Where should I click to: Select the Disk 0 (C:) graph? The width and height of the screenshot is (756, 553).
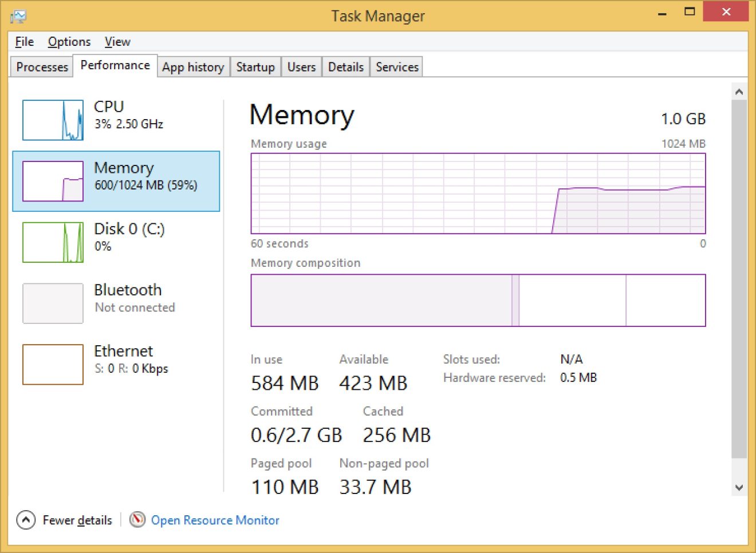pyautogui.click(x=53, y=242)
